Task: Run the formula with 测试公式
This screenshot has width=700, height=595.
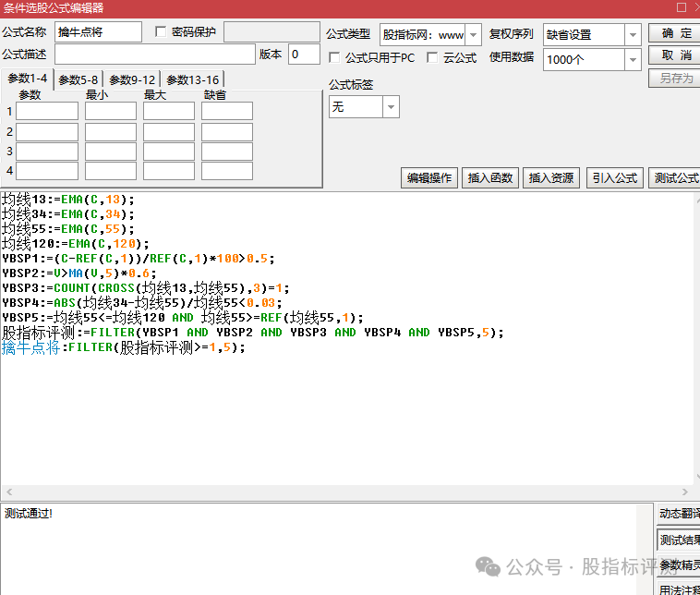Action: [x=675, y=178]
